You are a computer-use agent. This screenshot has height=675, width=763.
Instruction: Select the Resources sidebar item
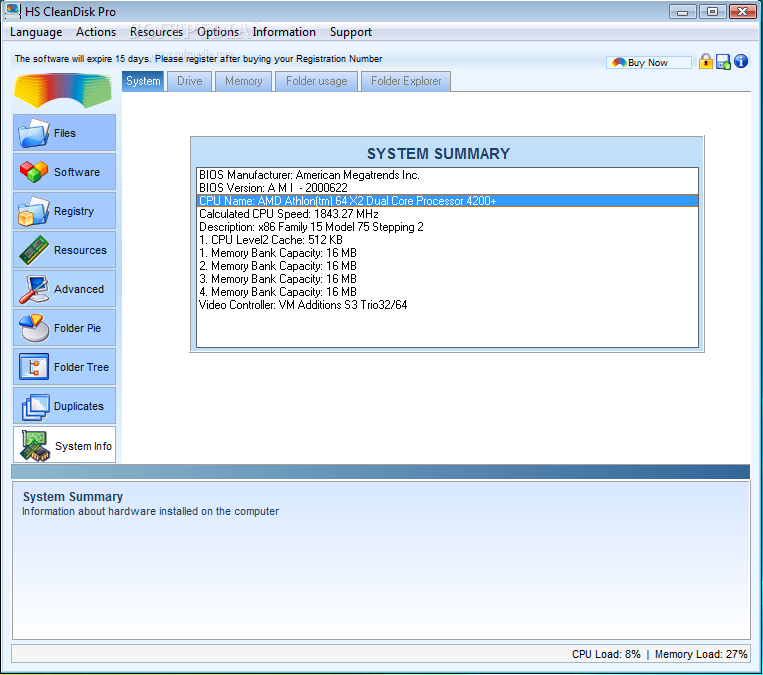coord(64,250)
